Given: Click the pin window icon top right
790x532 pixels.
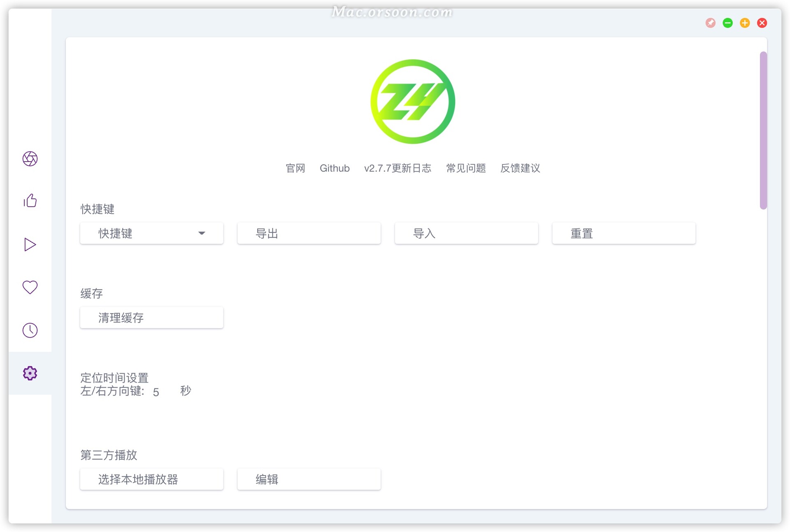Looking at the screenshot, I should [x=710, y=23].
